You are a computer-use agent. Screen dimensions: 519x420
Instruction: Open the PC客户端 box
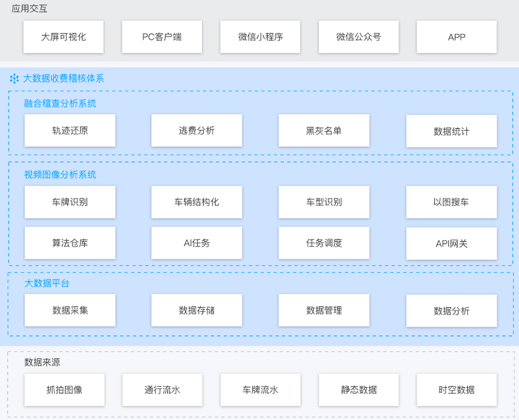(162, 37)
